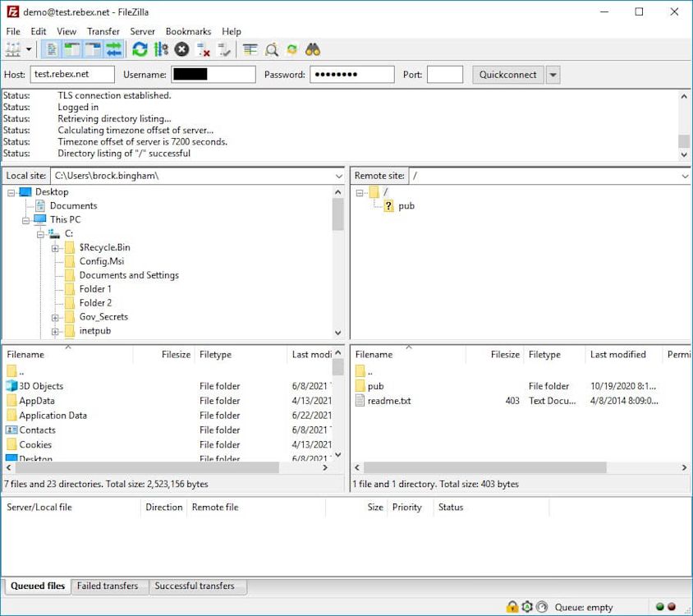Click the remote list horizontal scrollbar

click(x=484, y=467)
